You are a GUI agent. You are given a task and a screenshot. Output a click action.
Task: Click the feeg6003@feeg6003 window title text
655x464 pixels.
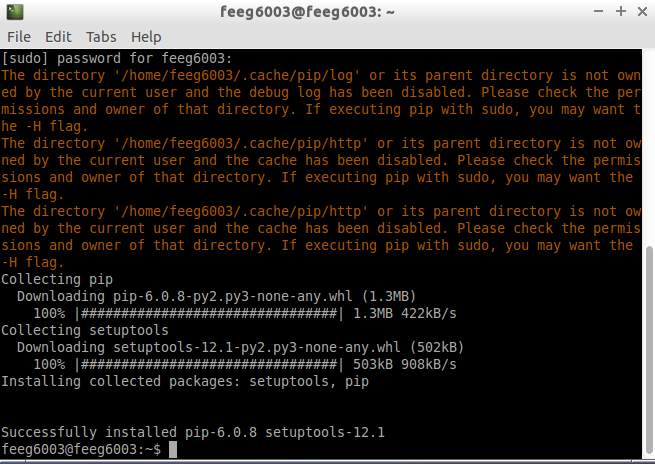(307, 12)
